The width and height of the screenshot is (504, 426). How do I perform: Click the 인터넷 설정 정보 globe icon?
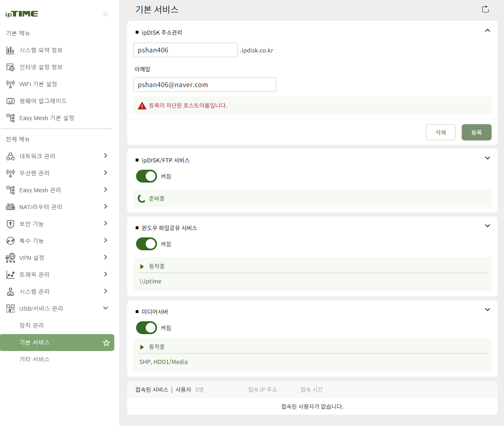tap(10, 67)
